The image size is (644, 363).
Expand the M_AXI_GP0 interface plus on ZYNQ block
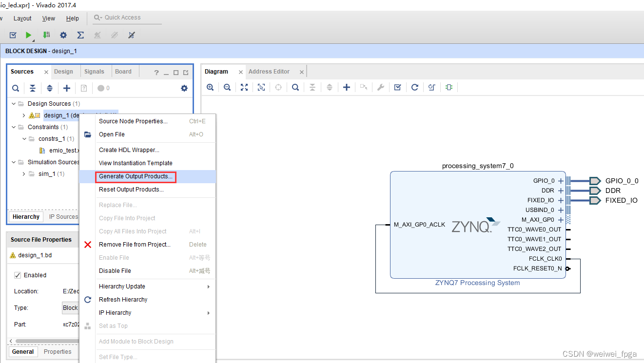tap(561, 220)
